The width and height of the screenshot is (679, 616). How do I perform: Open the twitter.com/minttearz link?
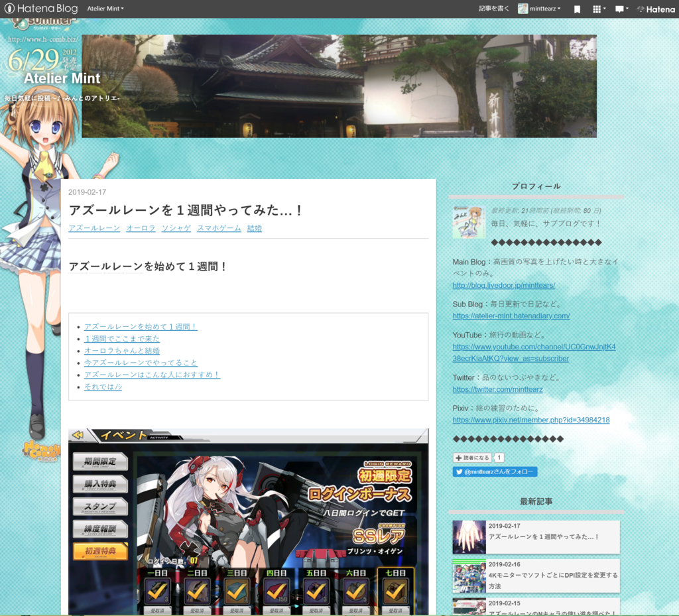click(x=497, y=390)
